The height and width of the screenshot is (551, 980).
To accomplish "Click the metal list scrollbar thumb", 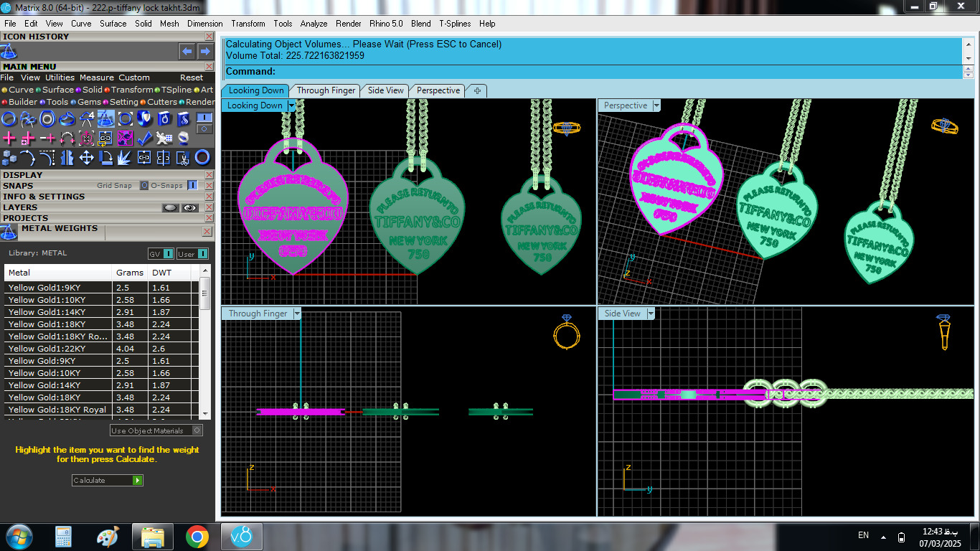I will click(x=205, y=293).
